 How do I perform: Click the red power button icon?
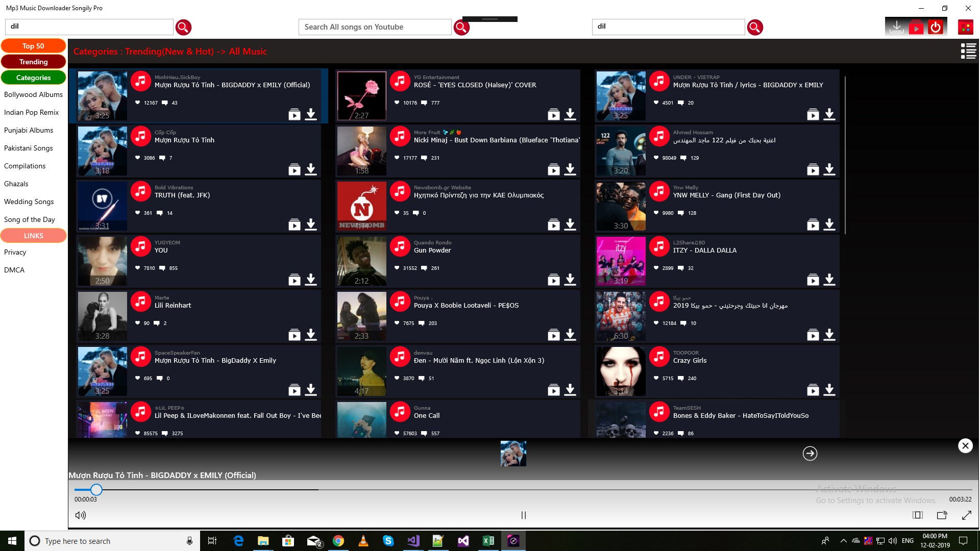coord(936,27)
